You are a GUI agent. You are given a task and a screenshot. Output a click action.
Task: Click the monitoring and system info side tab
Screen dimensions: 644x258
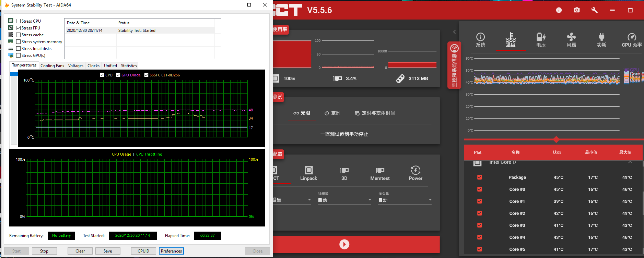454,65
